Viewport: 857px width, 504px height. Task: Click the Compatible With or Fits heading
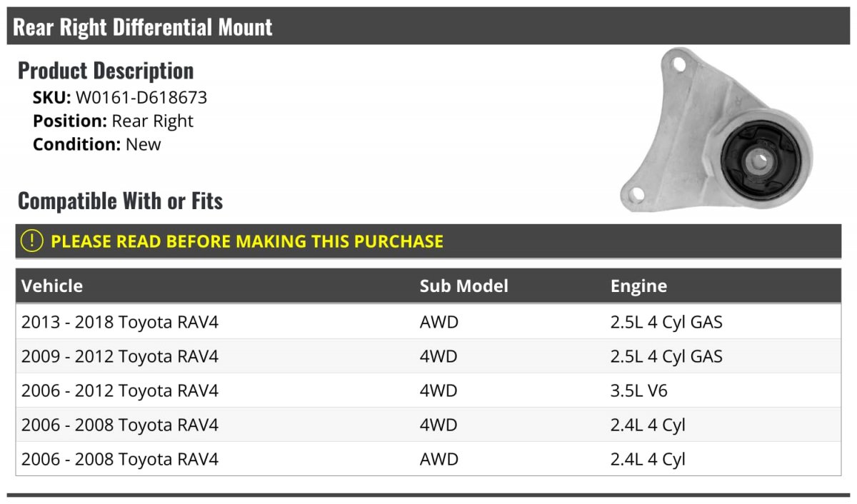[x=121, y=201]
